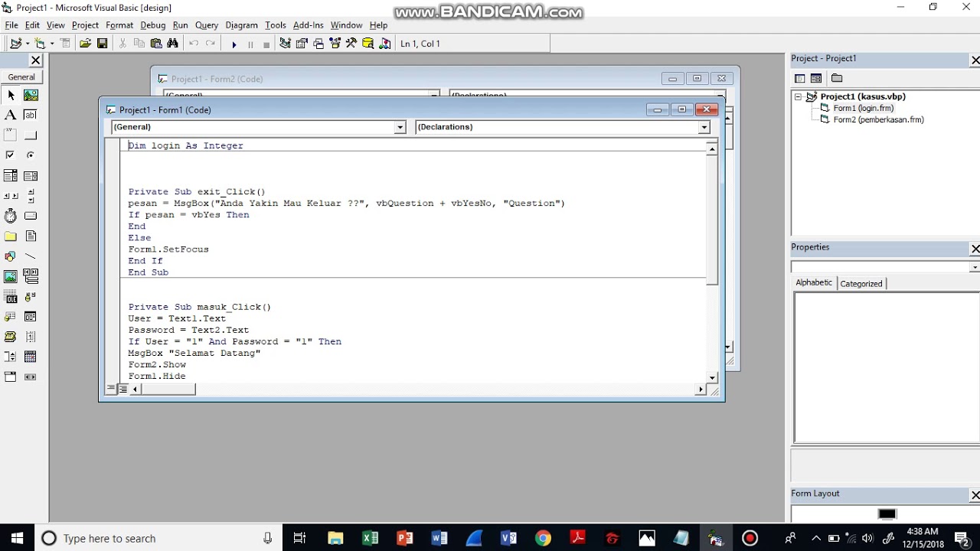
Task: Click the Object Browser toolbar icon
Action: click(x=335, y=44)
